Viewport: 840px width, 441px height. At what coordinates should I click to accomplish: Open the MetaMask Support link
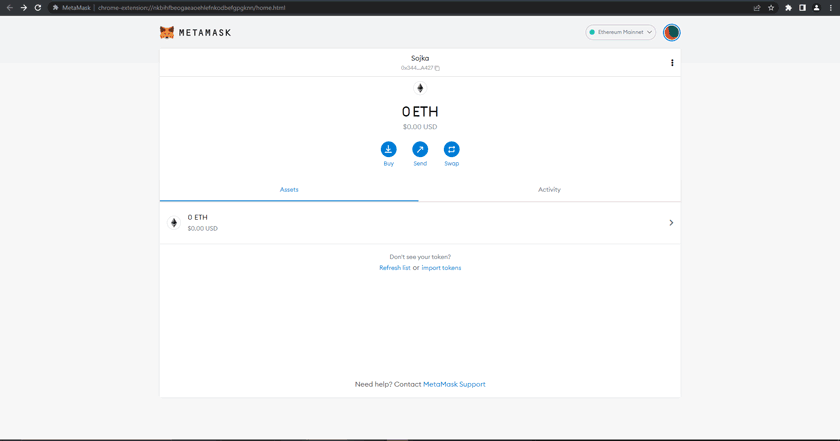pos(454,384)
